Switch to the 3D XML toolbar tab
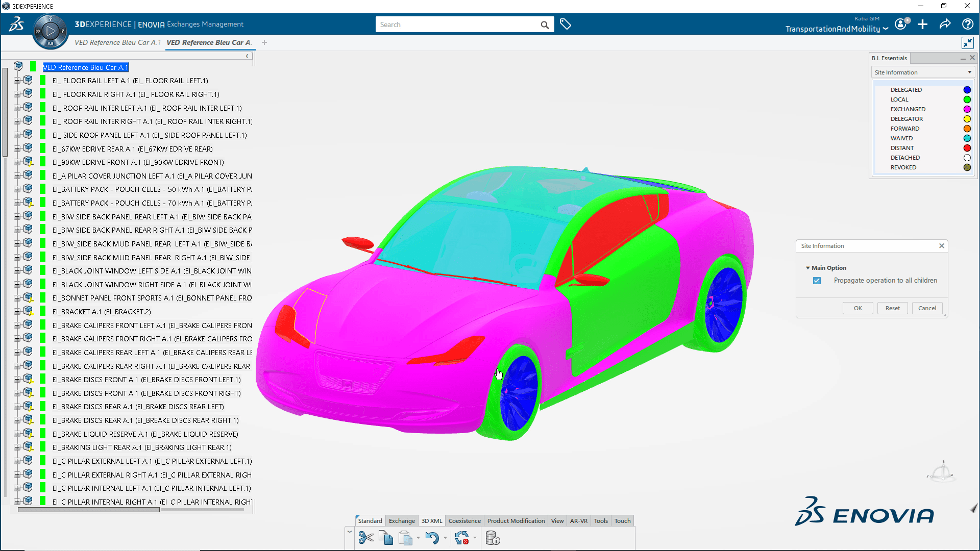This screenshot has width=980, height=551. (x=432, y=521)
